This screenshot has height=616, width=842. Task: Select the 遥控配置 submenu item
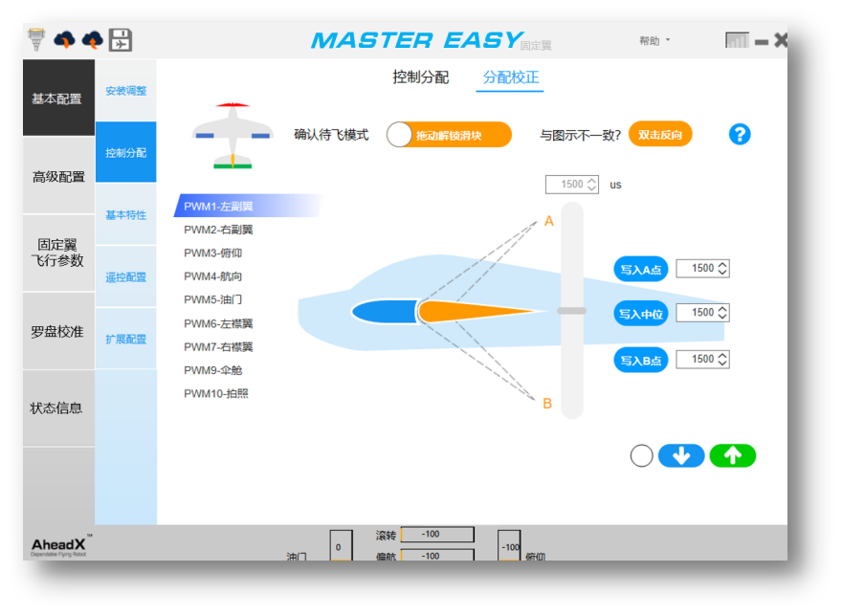[x=125, y=277]
